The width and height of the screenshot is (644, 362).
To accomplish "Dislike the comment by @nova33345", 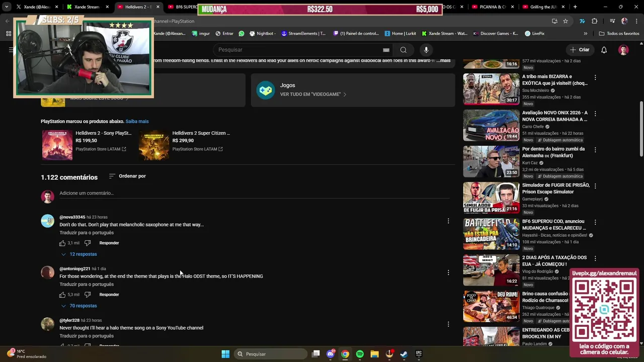I will point(88,243).
